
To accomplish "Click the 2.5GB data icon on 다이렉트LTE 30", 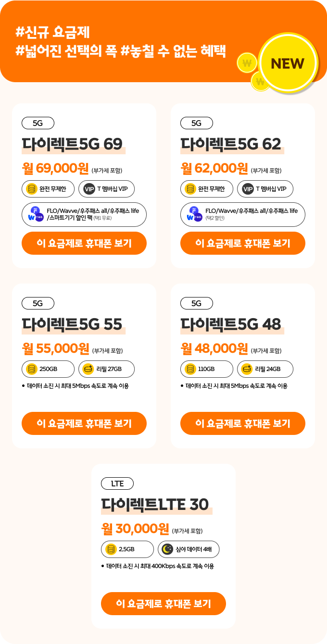I will (111, 549).
